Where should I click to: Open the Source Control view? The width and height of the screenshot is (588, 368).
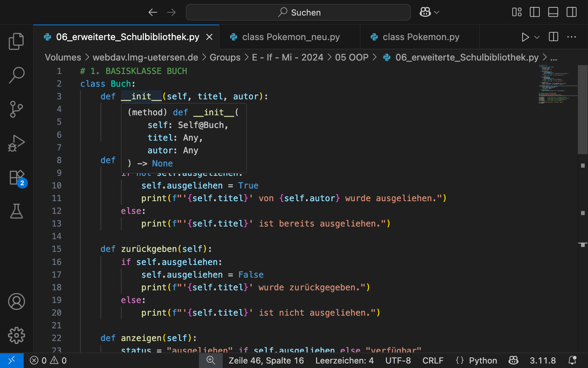click(x=16, y=110)
